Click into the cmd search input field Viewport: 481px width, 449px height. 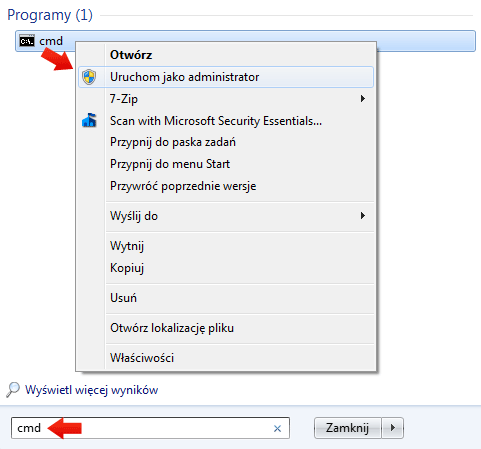click(150, 428)
